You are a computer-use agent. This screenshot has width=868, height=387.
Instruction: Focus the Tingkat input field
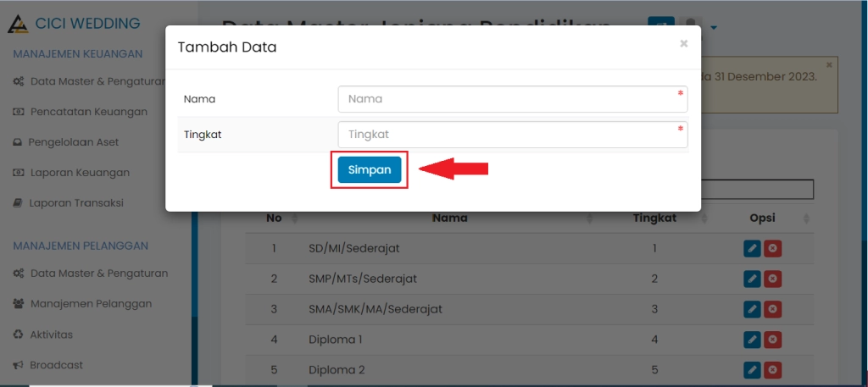pos(512,135)
